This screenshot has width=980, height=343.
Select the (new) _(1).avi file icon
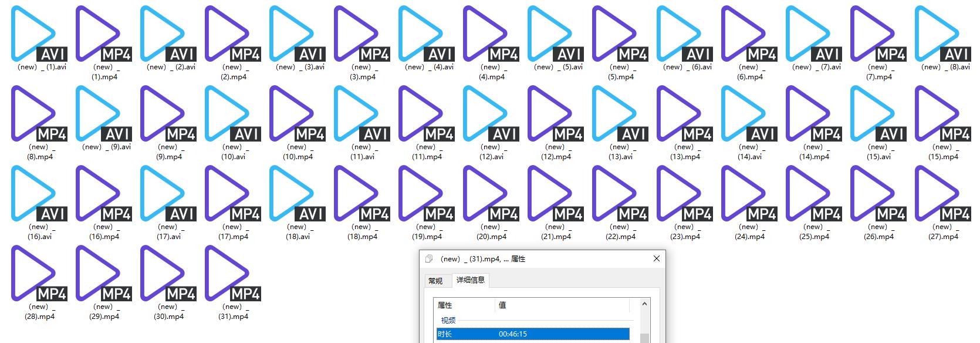39,33
